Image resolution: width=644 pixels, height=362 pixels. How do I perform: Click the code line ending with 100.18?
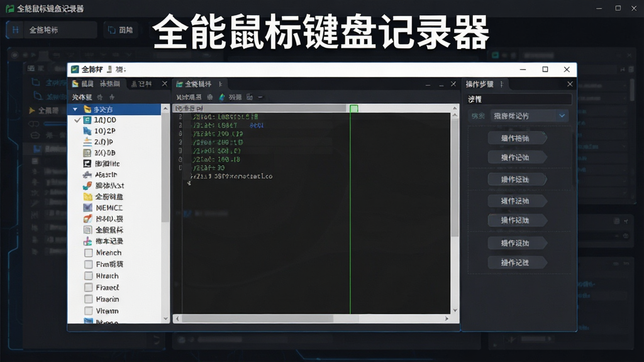coord(216,159)
